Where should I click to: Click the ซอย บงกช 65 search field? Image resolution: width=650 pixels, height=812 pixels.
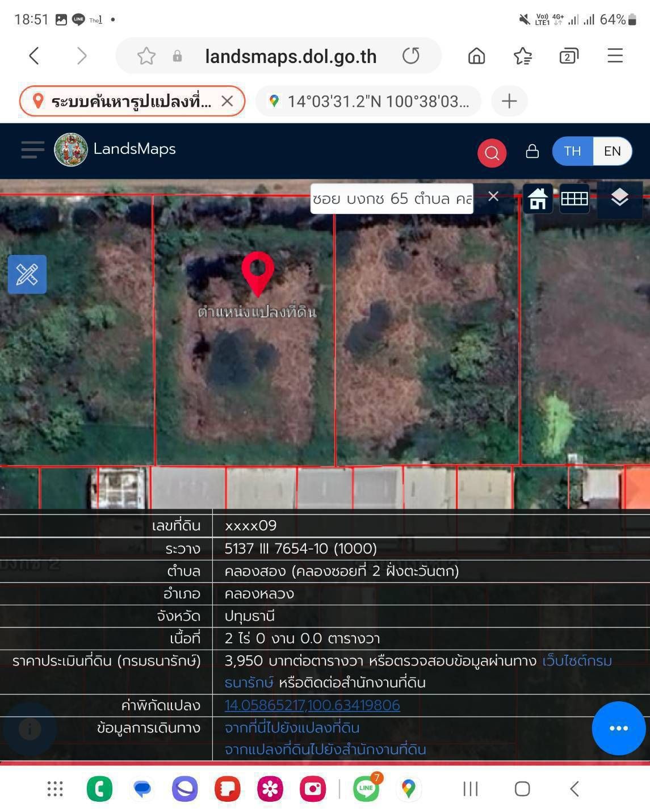tap(392, 199)
